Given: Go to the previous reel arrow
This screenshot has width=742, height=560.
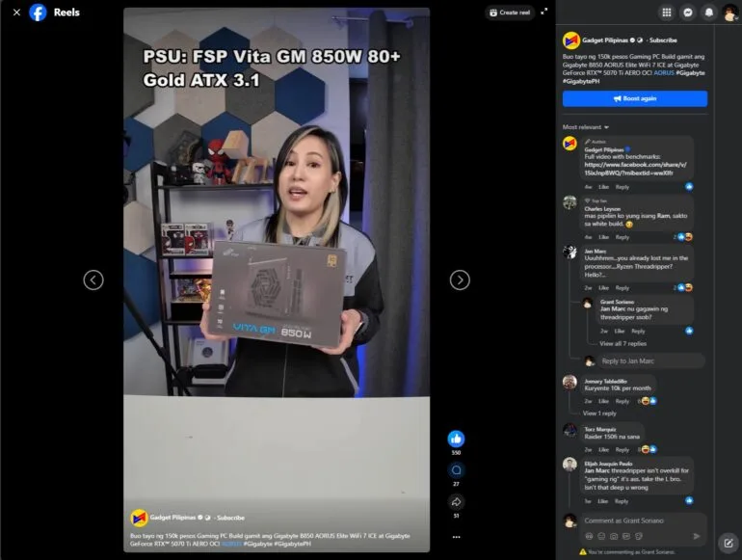Looking at the screenshot, I should (93, 280).
